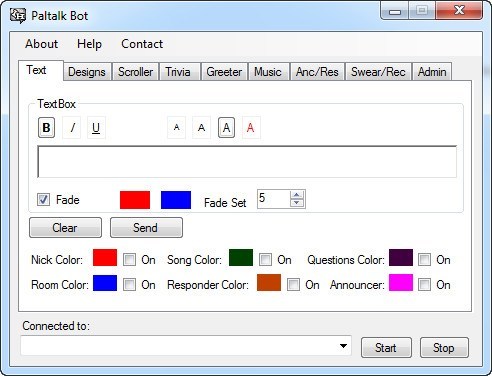Switch to the Music tab

(268, 72)
